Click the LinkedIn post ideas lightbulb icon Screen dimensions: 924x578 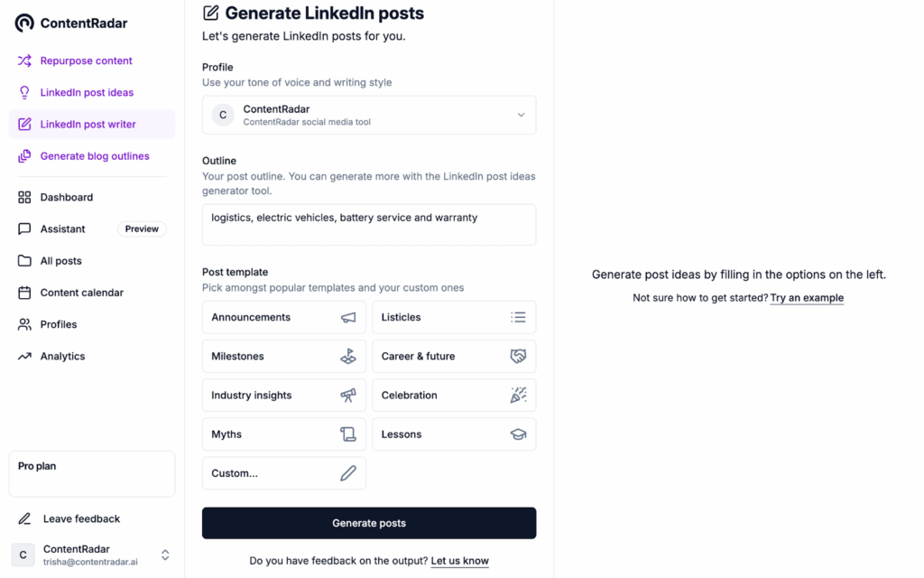coord(24,92)
